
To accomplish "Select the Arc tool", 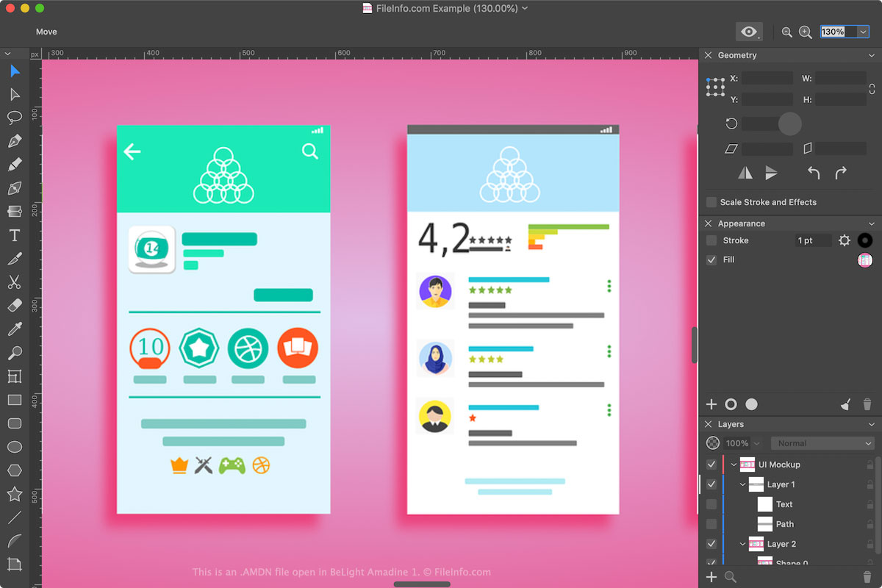I will coord(15,541).
